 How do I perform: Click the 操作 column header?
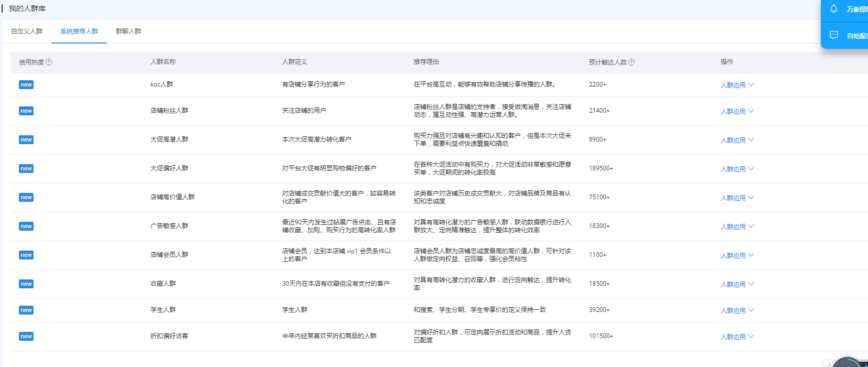[x=727, y=62]
